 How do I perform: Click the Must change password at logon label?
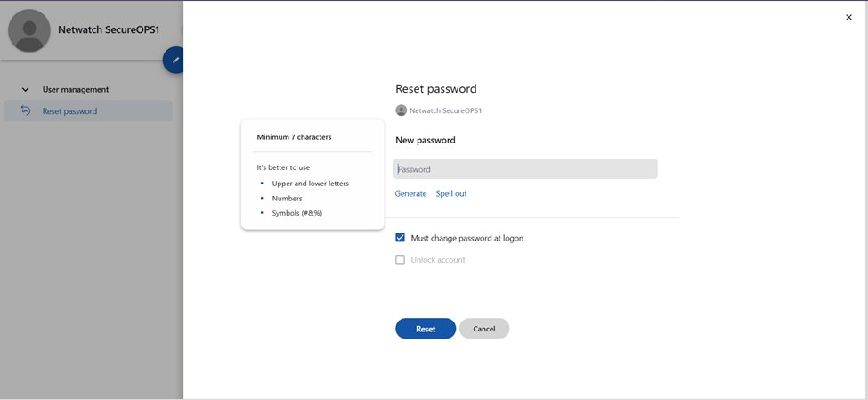pos(467,238)
